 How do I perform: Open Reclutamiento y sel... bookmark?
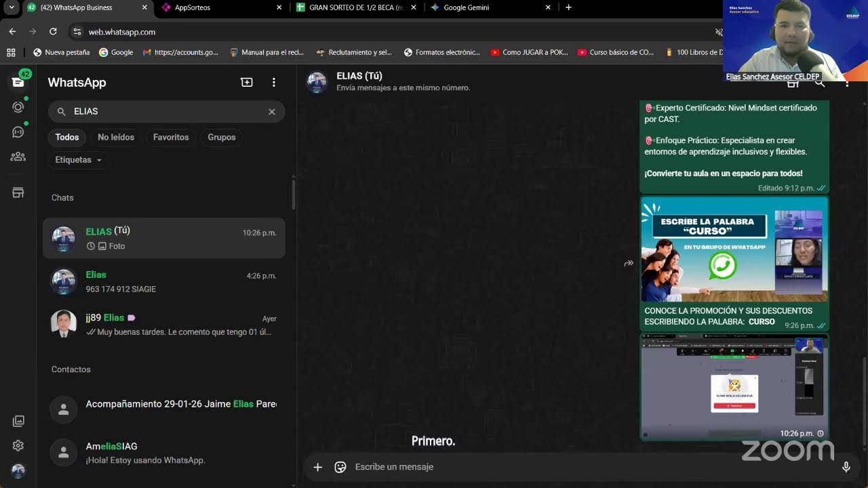pos(354,52)
